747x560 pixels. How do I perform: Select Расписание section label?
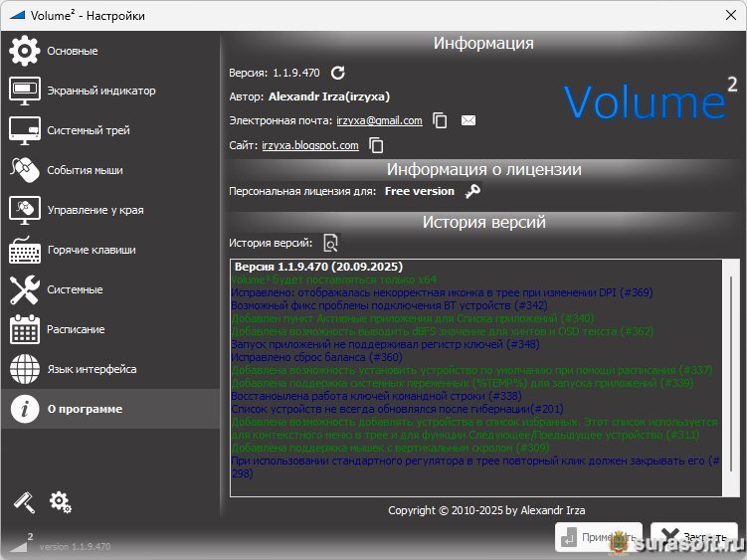pos(76,329)
